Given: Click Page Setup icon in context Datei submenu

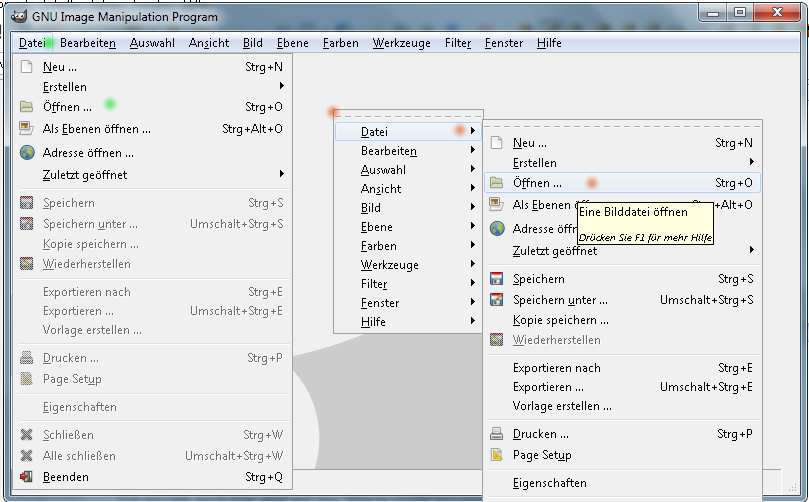Looking at the screenshot, I should click(496, 455).
